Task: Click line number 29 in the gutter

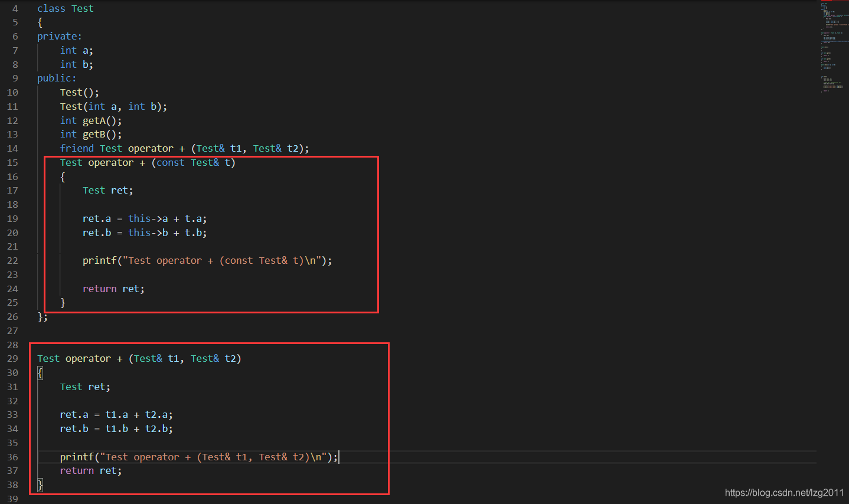Action: click(12, 359)
